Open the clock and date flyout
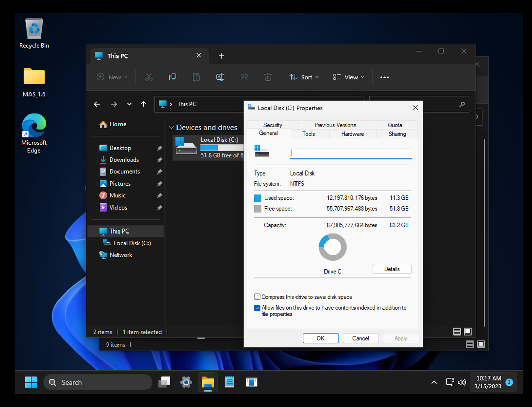 click(x=488, y=382)
